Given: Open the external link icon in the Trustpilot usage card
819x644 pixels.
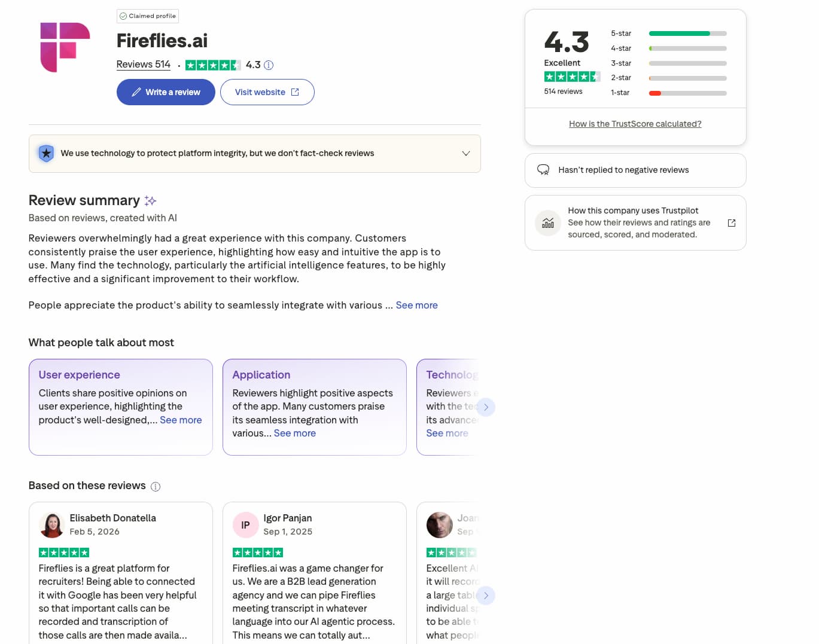Looking at the screenshot, I should click(x=732, y=222).
